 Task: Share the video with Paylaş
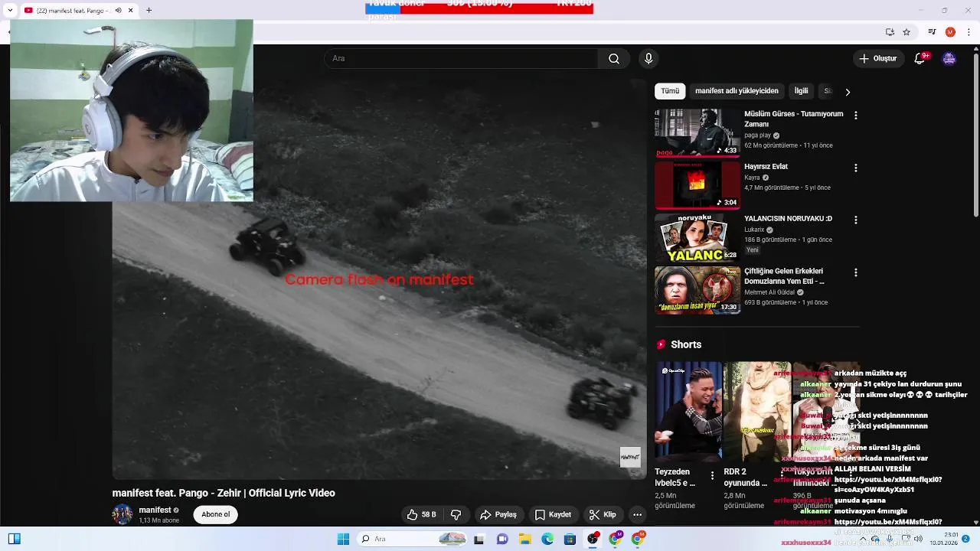pyautogui.click(x=498, y=514)
